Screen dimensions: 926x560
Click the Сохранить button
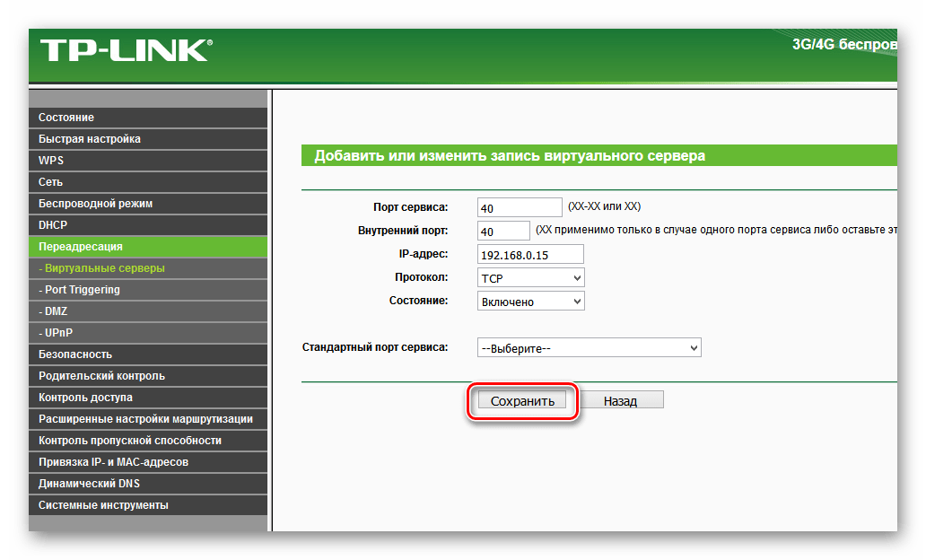pyautogui.click(x=522, y=401)
